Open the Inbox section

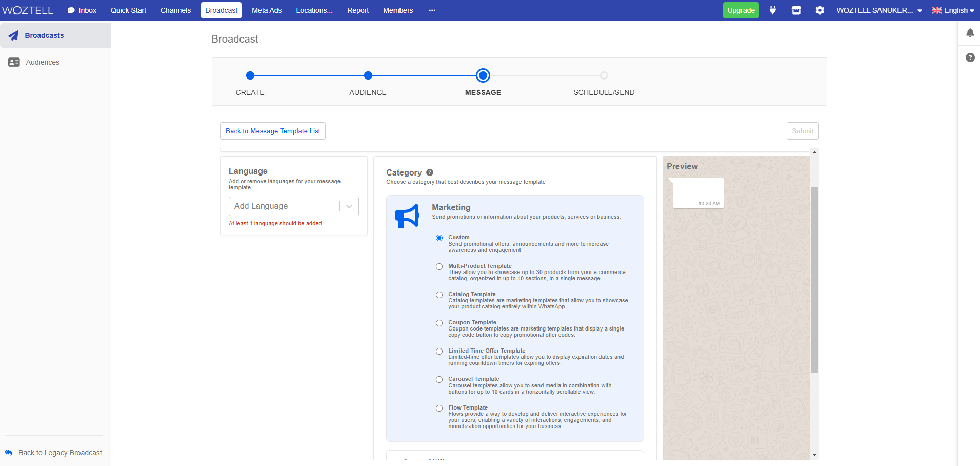(x=86, y=10)
